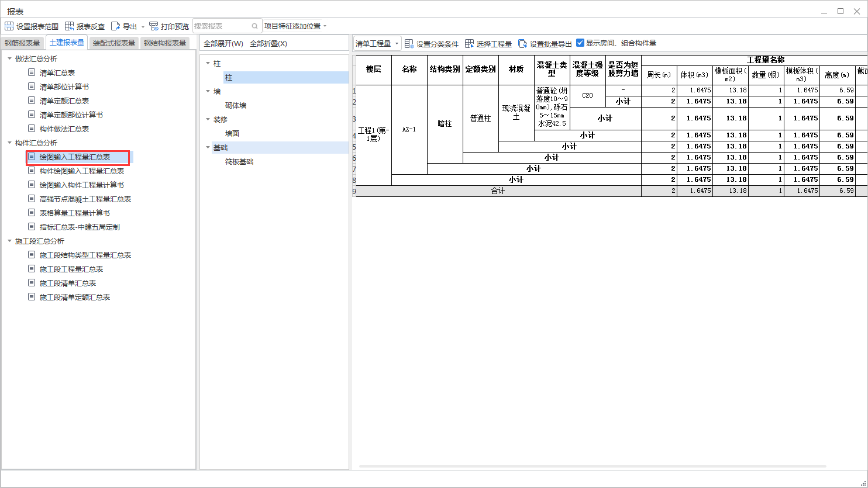Click the C20 strength cell
Image resolution: width=868 pixels, height=488 pixels.
tap(587, 95)
